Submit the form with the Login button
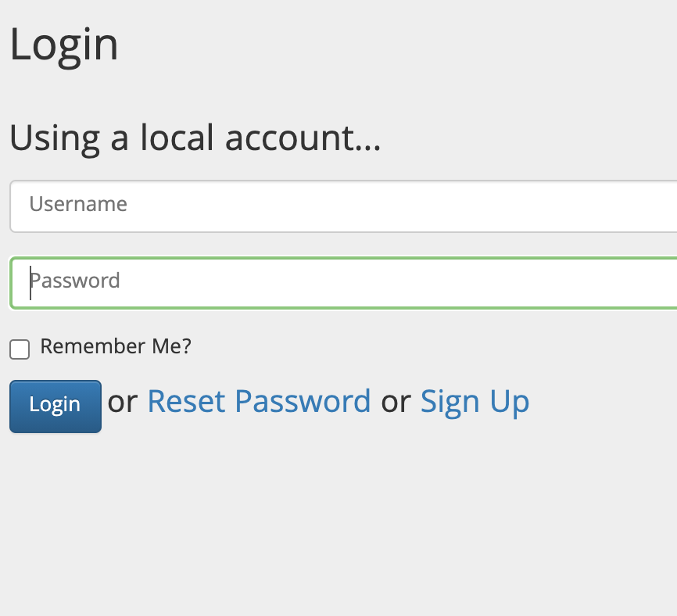 [x=56, y=405]
